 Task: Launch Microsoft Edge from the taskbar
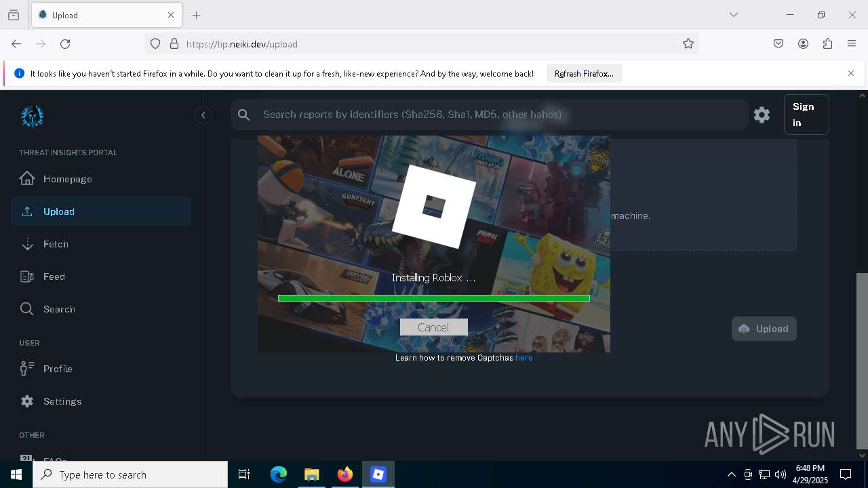point(279,474)
